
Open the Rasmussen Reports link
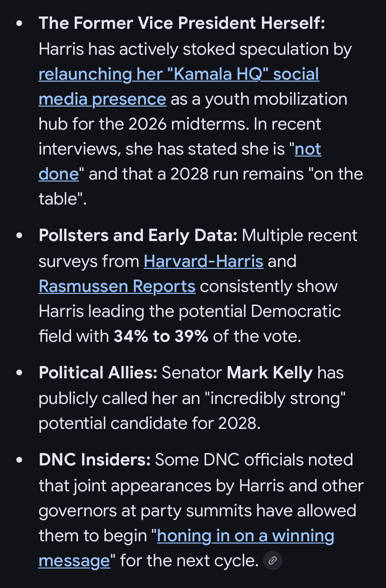[x=117, y=286]
